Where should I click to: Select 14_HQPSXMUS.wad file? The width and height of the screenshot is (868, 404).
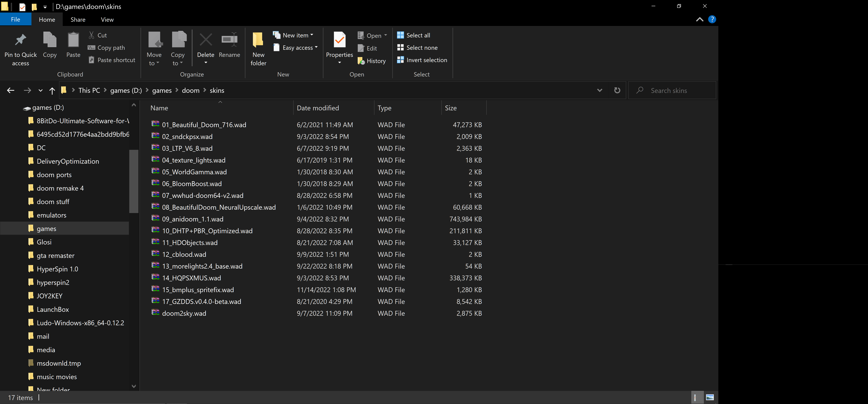[x=191, y=278]
